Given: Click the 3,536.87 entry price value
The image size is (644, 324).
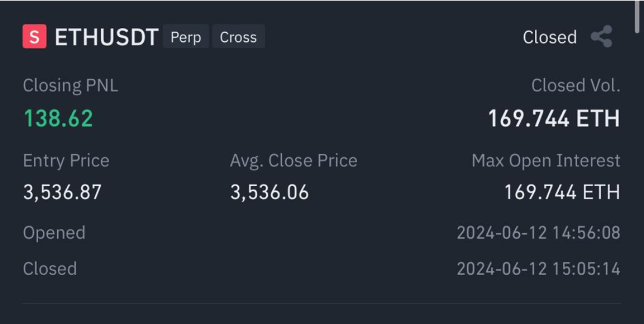Looking at the screenshot, I should click(62, 192).
